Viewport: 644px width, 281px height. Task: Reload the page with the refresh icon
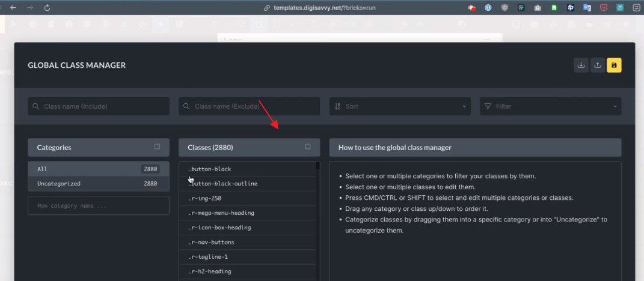point(47,8)
